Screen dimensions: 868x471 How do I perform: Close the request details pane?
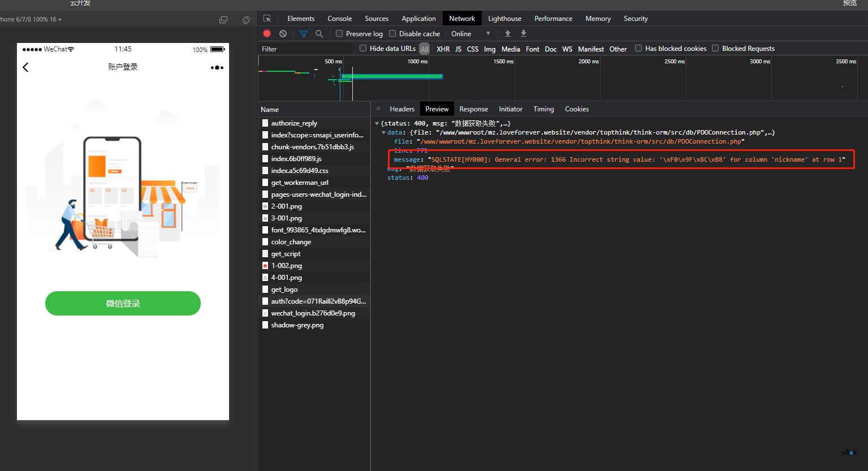(378, 109)
